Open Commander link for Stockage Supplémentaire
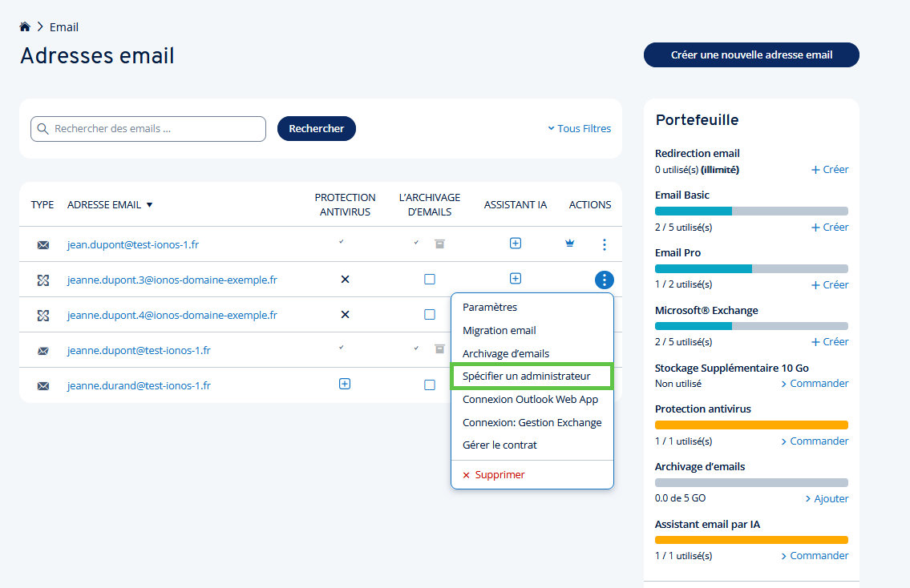910x588 pixels. 815,384
